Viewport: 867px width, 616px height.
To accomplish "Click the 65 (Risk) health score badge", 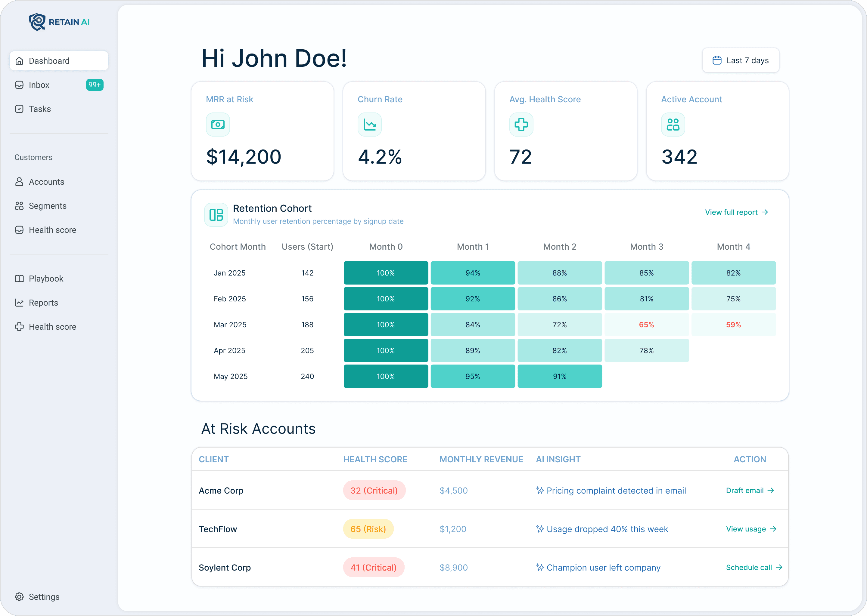I will point(368,529).
